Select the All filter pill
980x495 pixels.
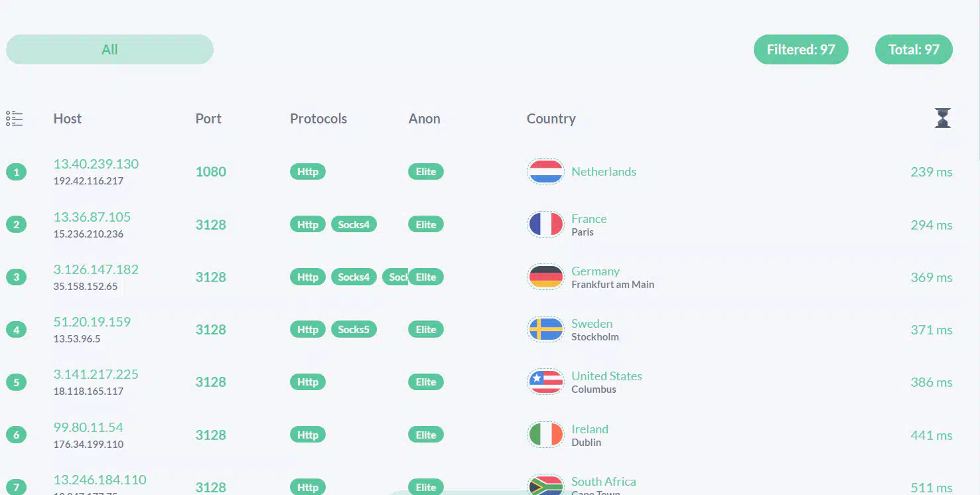click(109, 50)
